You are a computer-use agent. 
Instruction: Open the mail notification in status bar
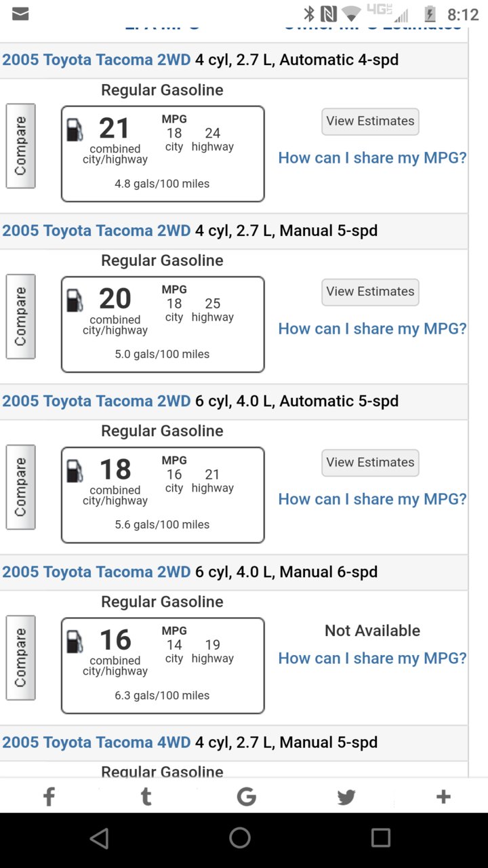[x=20, y=14]
